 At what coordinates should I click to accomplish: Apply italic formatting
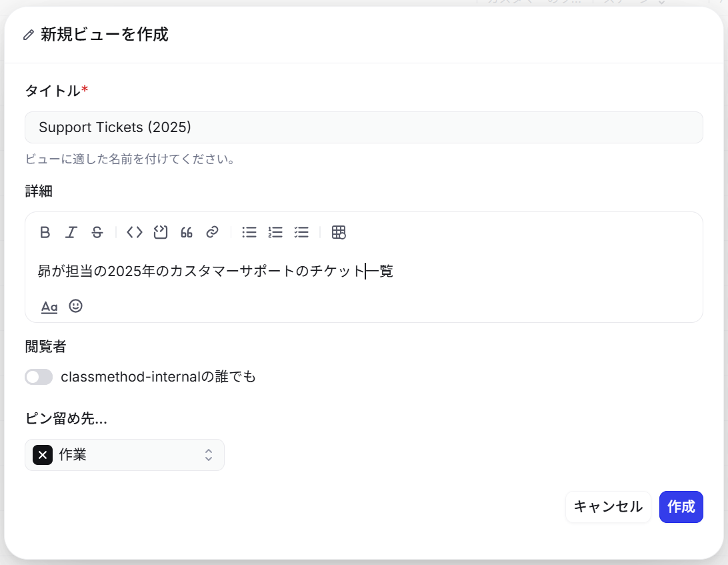tap(71, 232)
